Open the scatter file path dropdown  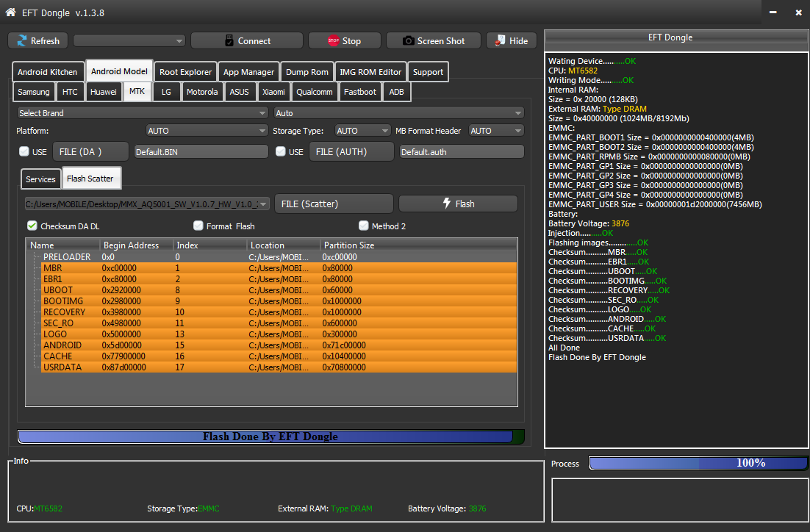point(147,204)
